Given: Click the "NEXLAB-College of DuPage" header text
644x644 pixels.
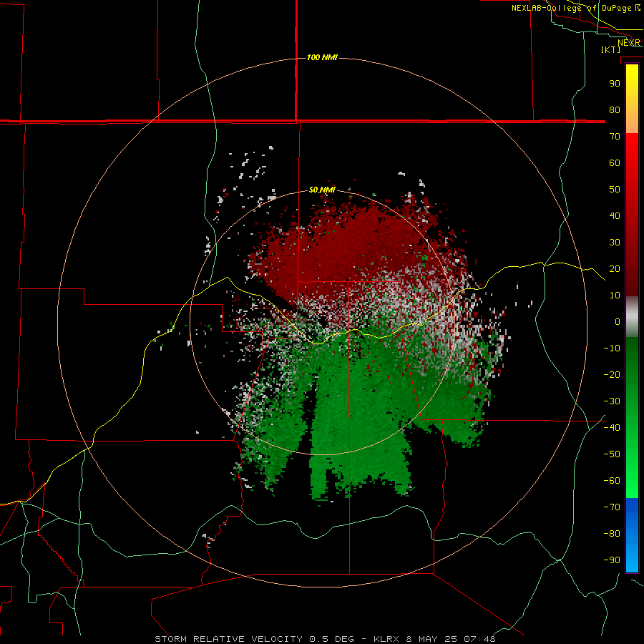Looking at the screenshot, I should (571, 8).
